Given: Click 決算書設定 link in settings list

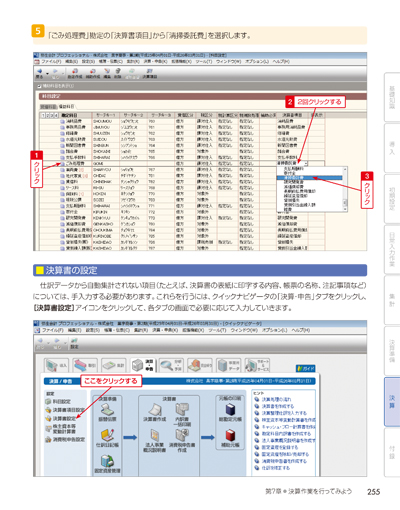Looking at the screenshot, I should (64, 418).
